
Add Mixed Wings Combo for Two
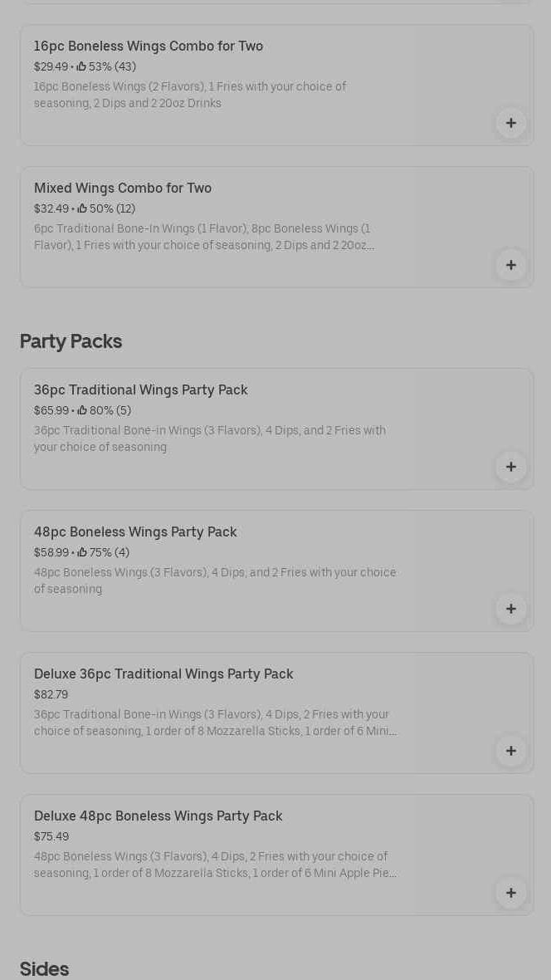(x=510, y=266)
